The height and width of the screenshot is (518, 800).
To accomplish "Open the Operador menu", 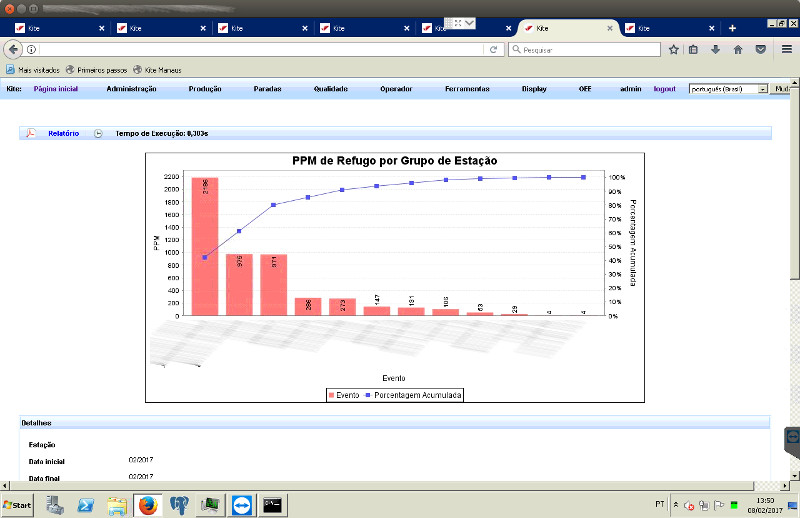I will point(396,89).
